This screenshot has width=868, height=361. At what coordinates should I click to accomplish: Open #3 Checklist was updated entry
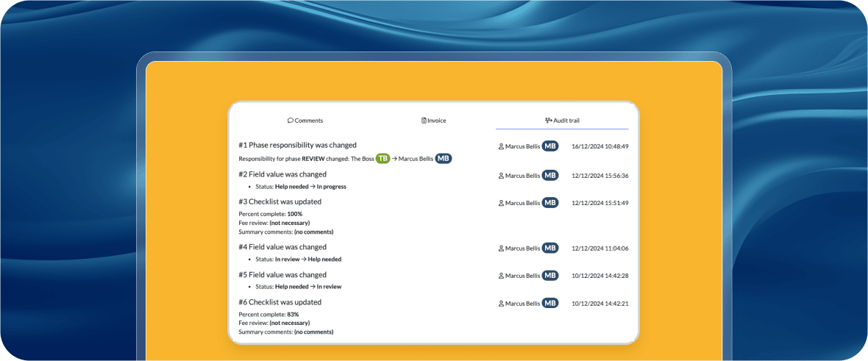pos(280,202)
